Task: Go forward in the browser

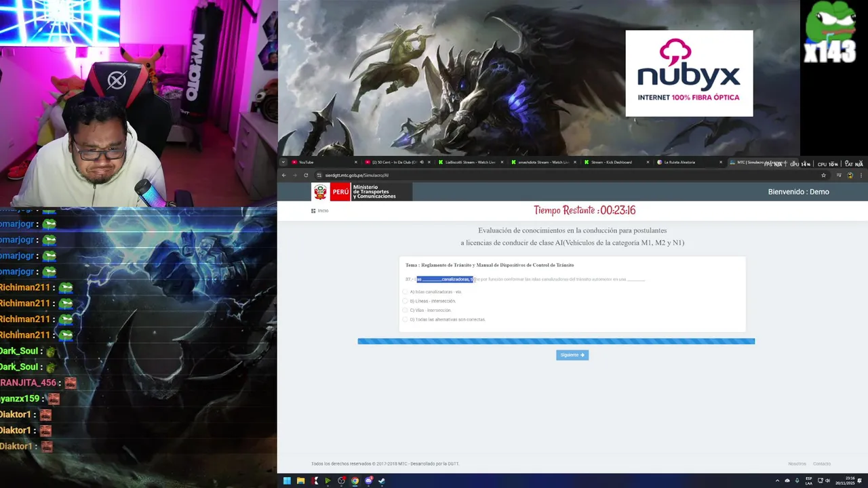Action: coord(295,175)
